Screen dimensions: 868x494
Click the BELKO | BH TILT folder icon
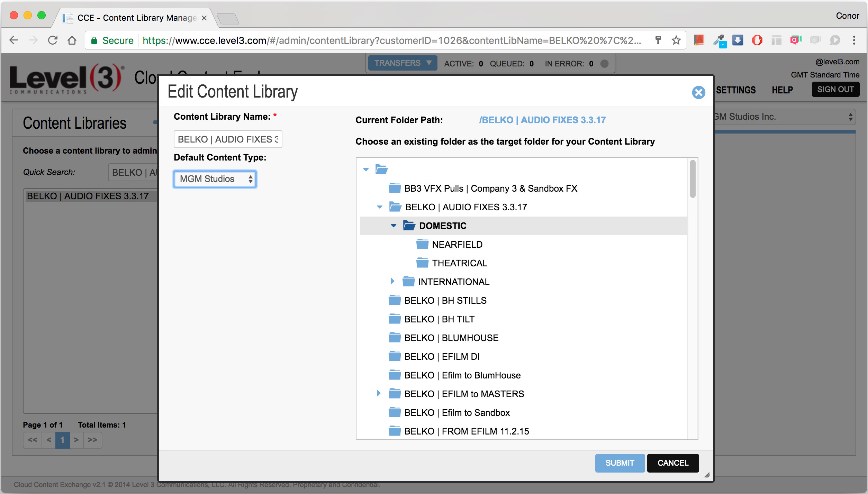(x=395, y=319)
